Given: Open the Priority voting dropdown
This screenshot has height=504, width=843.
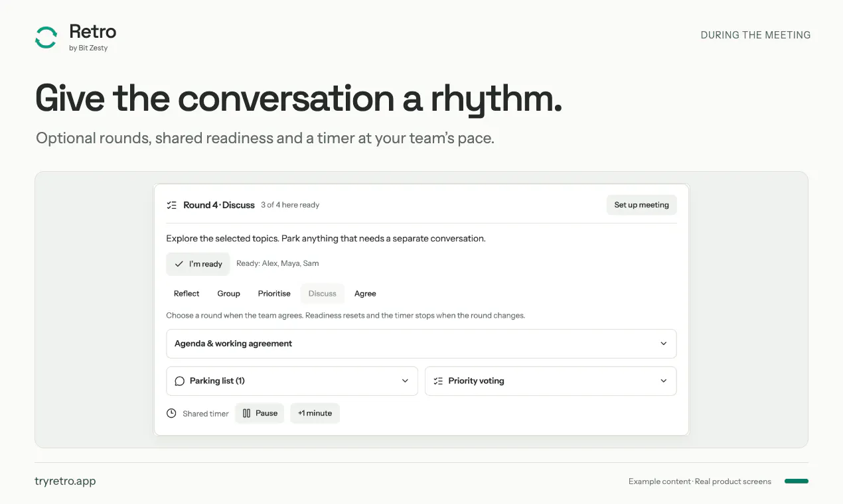Looking at the screenshot, I should click(x=551, y=381).
